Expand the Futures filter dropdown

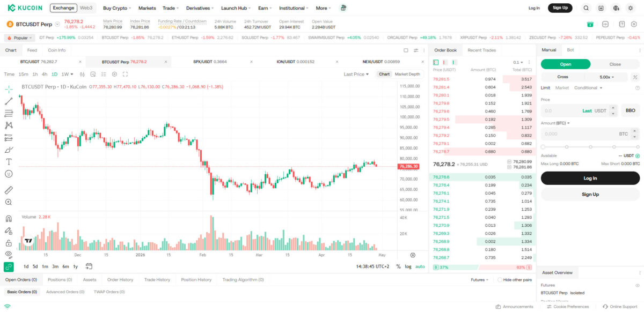[x=479, y=280]
